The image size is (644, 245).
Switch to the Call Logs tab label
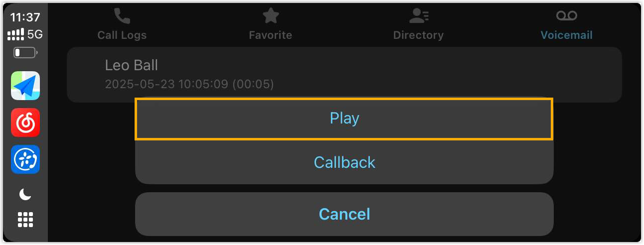122,35
